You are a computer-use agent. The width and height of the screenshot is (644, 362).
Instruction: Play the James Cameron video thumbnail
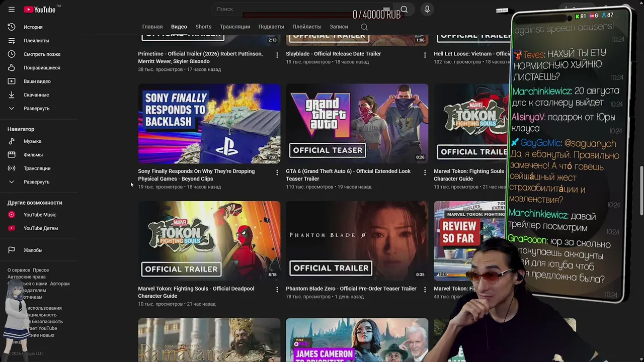click(357, 340)
